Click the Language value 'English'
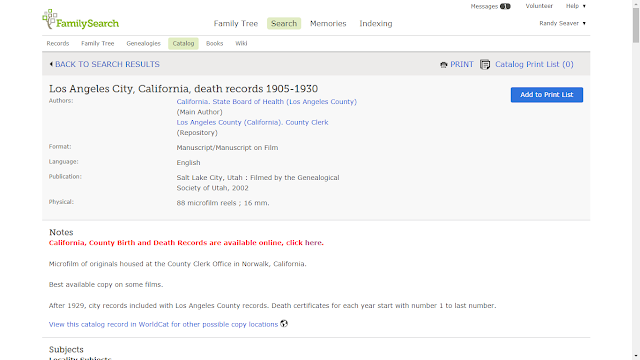 coord(188,162)
